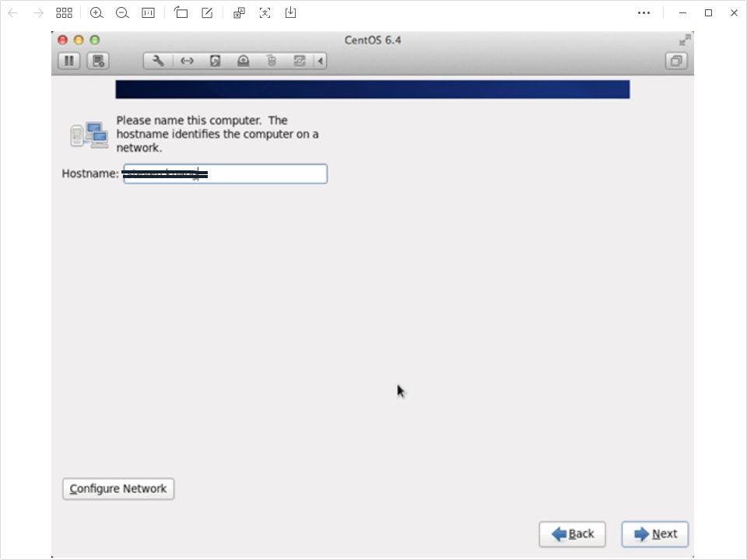Click the sync/sharing device icon
747x560 pixels.
(x=300, y=61)
